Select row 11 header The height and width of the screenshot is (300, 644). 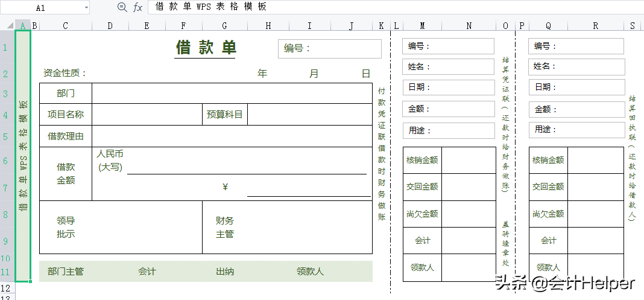pyautogui.click(x=6, y=272)
